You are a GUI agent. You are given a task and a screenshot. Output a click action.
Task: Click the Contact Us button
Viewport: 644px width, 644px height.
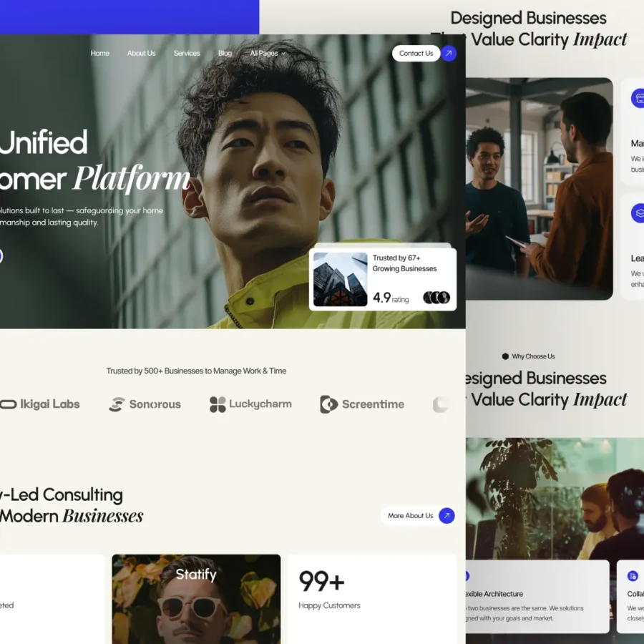(x=416, y=54)
